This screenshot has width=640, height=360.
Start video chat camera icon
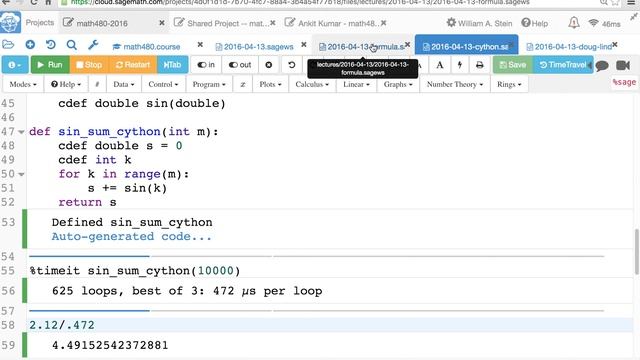click(x=623, y=65)
